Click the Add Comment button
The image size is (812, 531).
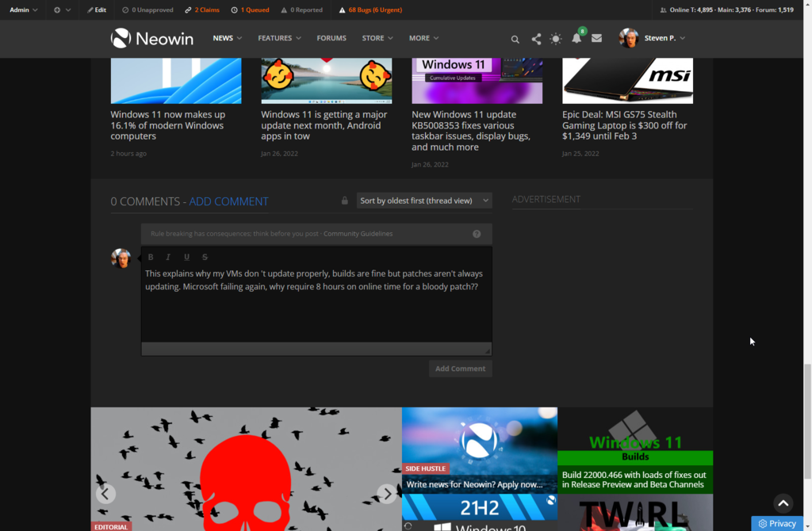coord(461,369)
